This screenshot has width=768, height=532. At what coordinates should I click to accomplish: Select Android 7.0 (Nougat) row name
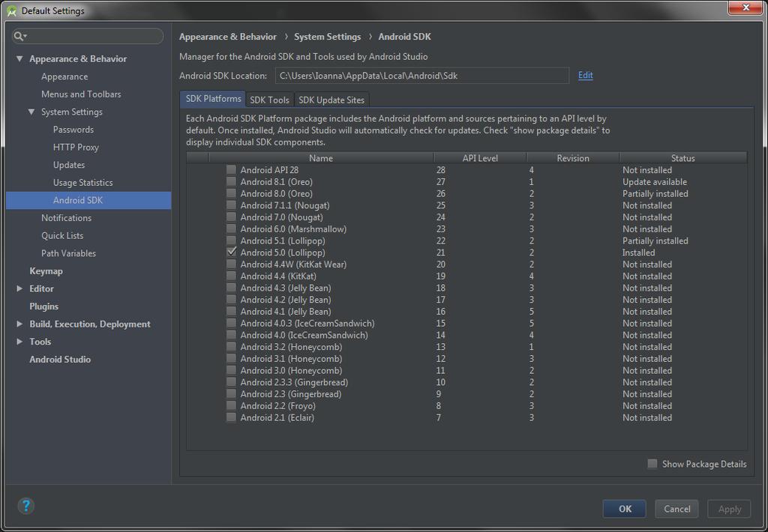[x=282, y=217]
